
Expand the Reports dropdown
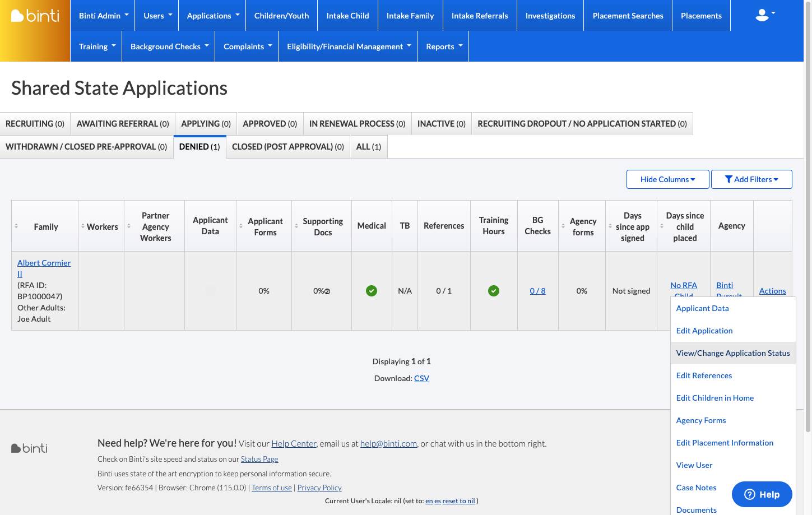(x=444, y=47)
